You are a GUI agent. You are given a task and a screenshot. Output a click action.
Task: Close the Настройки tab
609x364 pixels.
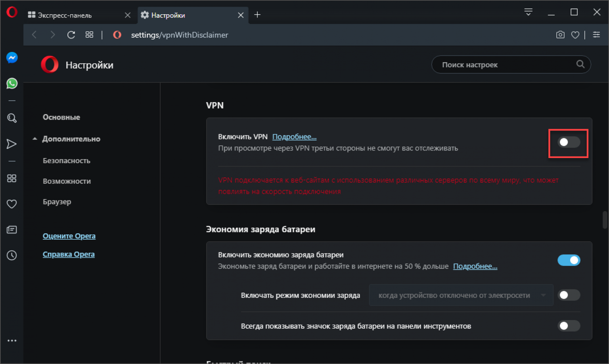coord(241,15)
